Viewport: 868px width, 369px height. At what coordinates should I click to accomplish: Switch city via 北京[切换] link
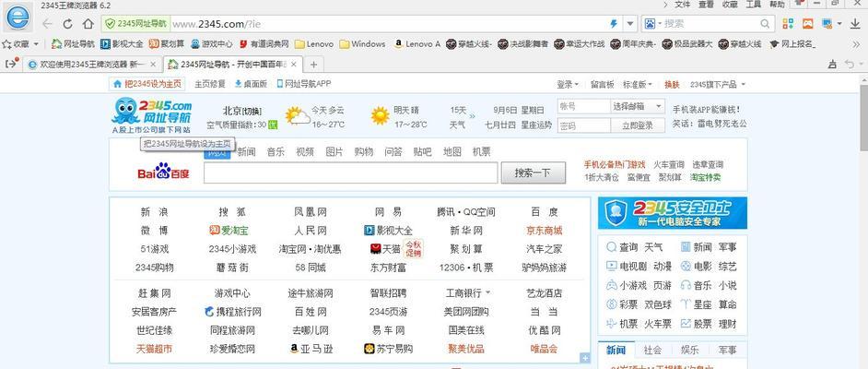point(242,111)
